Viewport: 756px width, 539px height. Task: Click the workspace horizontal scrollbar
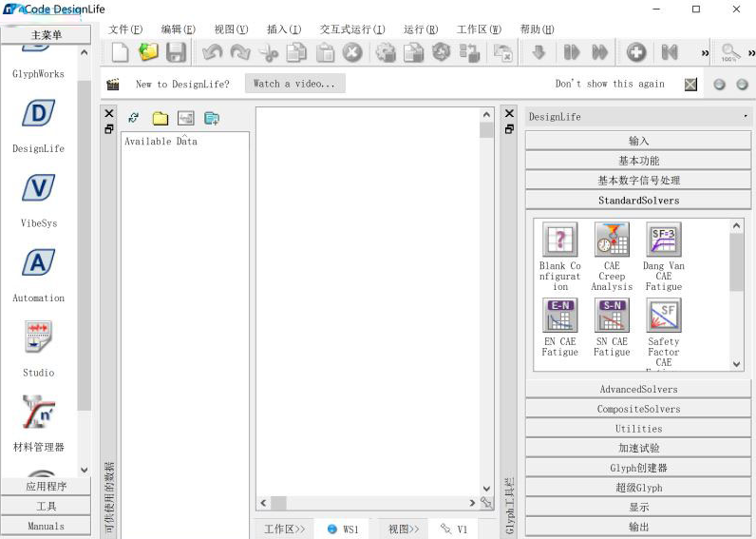point(370,503)
